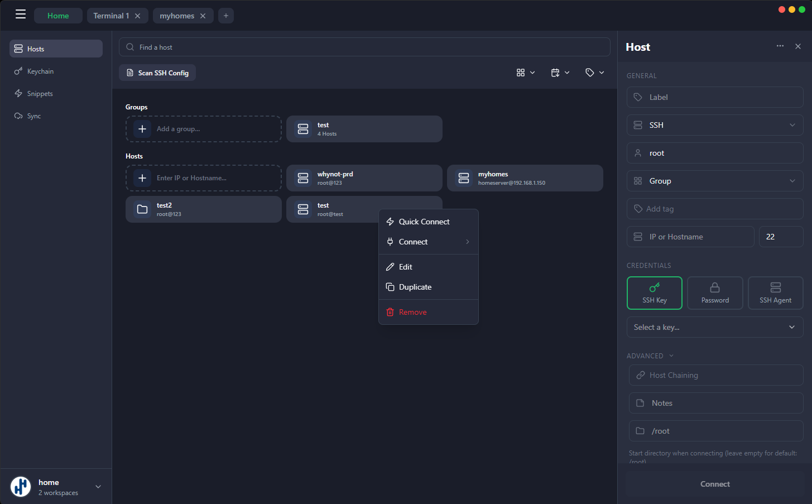This screenshot has width=812, height=504.
Task: Open a new tab with the plus icon
Action: pyautogui.click(x=225, y=16)
